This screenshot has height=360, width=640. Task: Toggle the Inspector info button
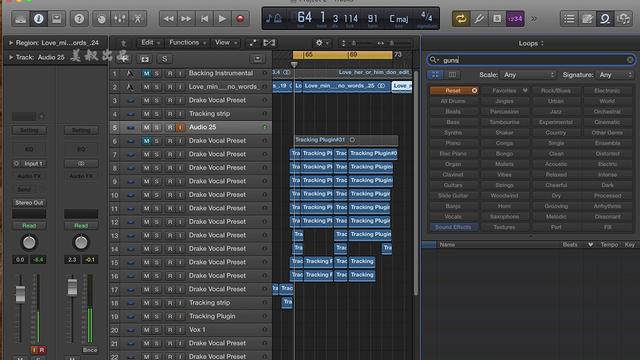click(x=38, y=19)
